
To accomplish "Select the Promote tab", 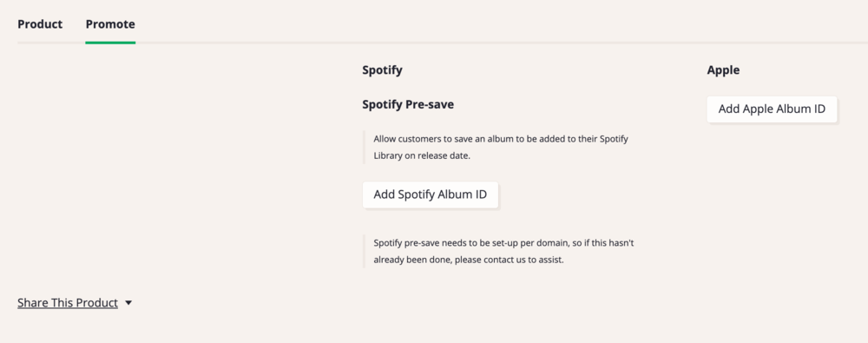I will pyautogui.click(x=110, y=24).
